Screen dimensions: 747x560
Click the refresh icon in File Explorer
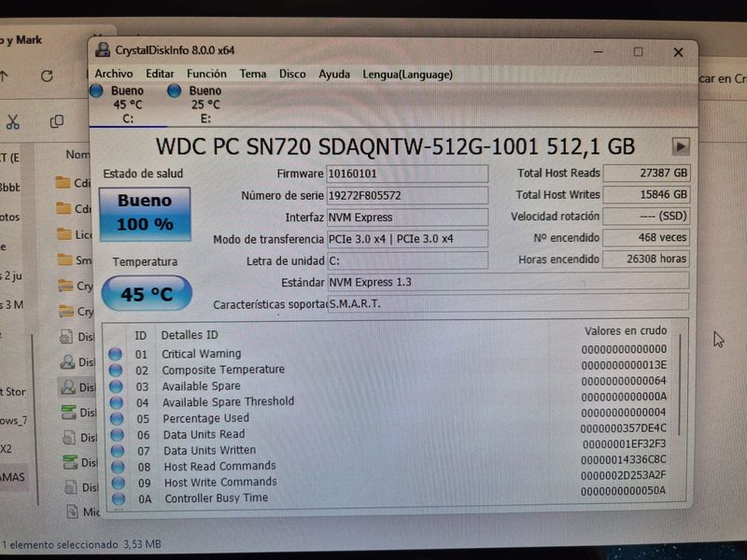47,76
